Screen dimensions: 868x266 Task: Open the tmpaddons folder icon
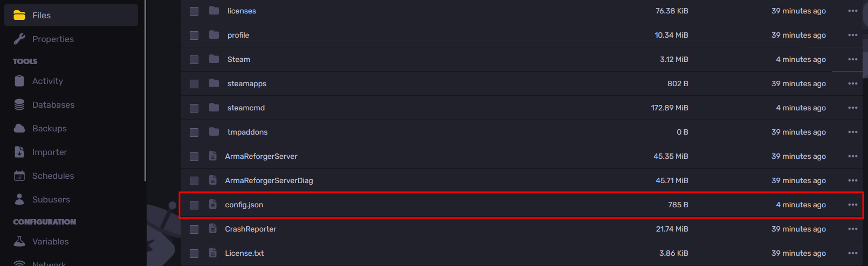(x=214, y=132)
